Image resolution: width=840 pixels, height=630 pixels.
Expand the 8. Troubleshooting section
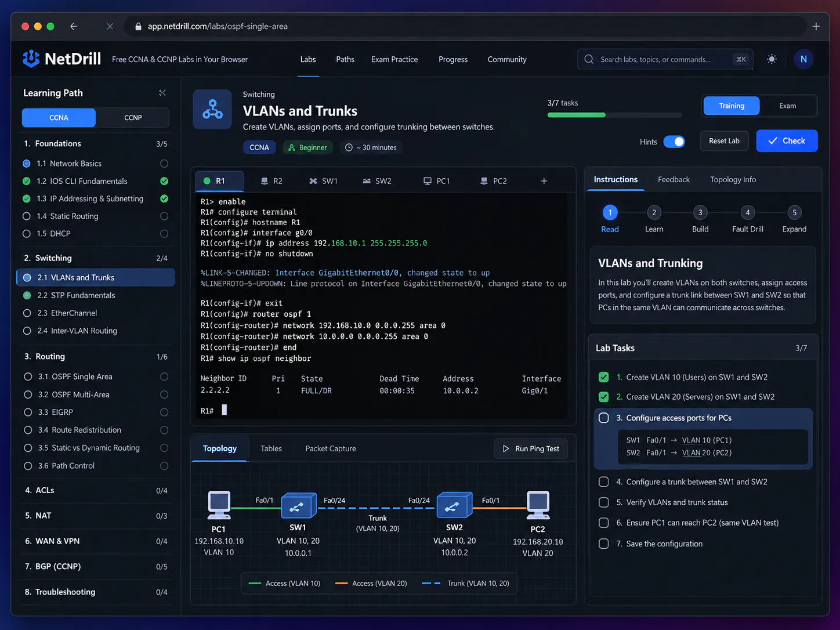click(x=96, y=592)
